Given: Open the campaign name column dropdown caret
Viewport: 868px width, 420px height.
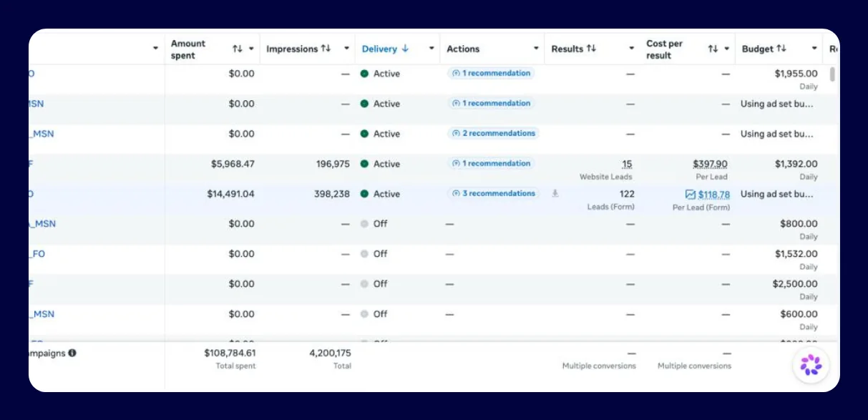Looking at the screenshot, I should coord(156,49).
